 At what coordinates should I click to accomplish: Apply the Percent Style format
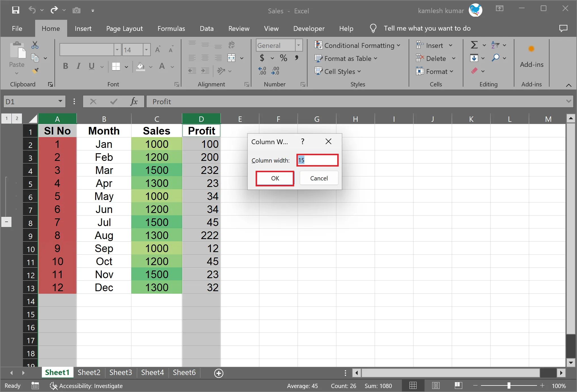[x=283, y=58]
